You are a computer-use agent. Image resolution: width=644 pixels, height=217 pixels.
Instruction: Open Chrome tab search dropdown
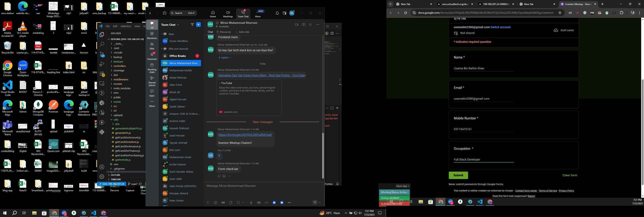390,4
